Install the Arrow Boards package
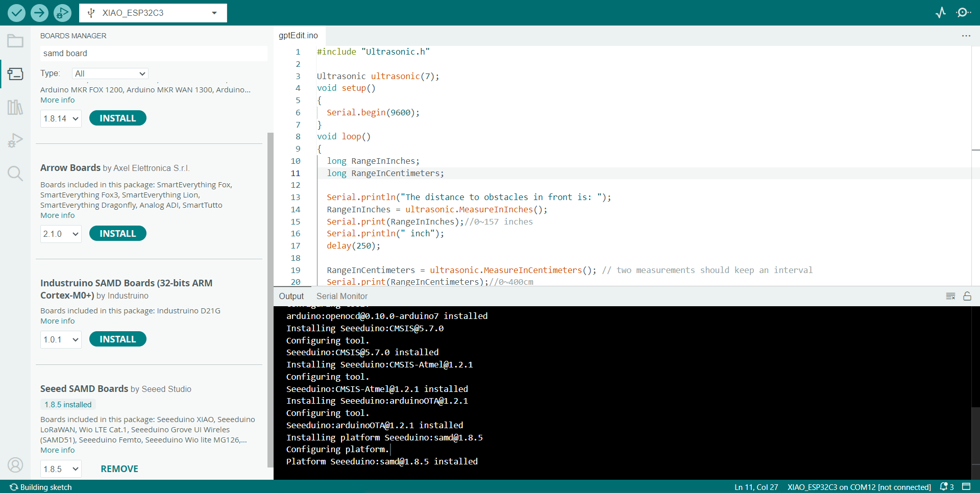This screenshot has width=980, height=493. [x=118, y=233]
